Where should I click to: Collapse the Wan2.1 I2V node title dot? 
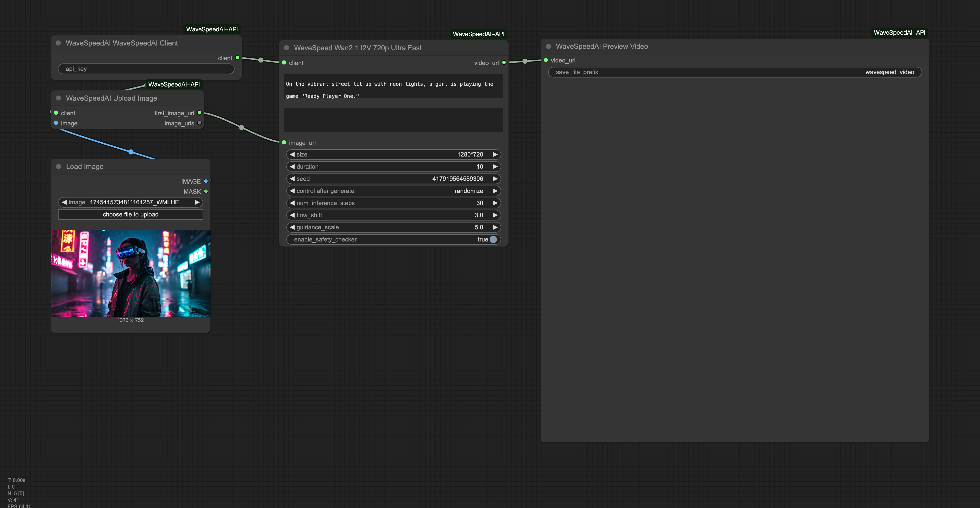click(286, 48)
